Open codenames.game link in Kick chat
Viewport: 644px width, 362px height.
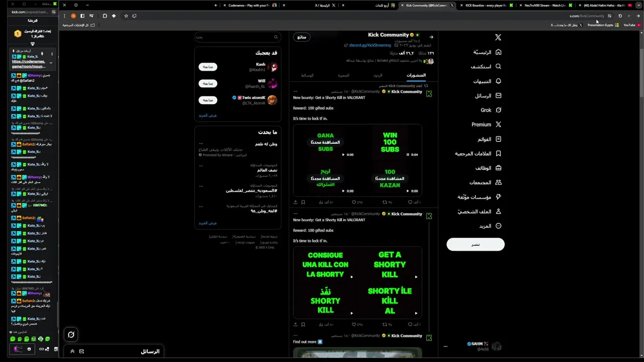(29, 64)
